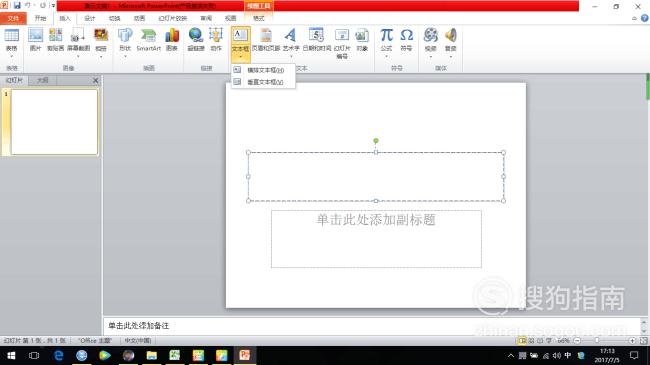
Task: Expand the 艺术字 WordArt dropdown arrow
Action: (291, 56)
